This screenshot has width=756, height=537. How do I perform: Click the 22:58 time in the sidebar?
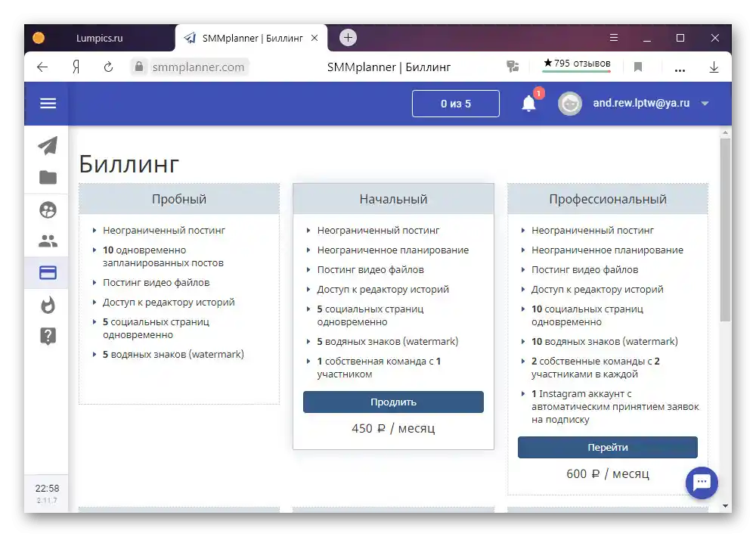47,489
